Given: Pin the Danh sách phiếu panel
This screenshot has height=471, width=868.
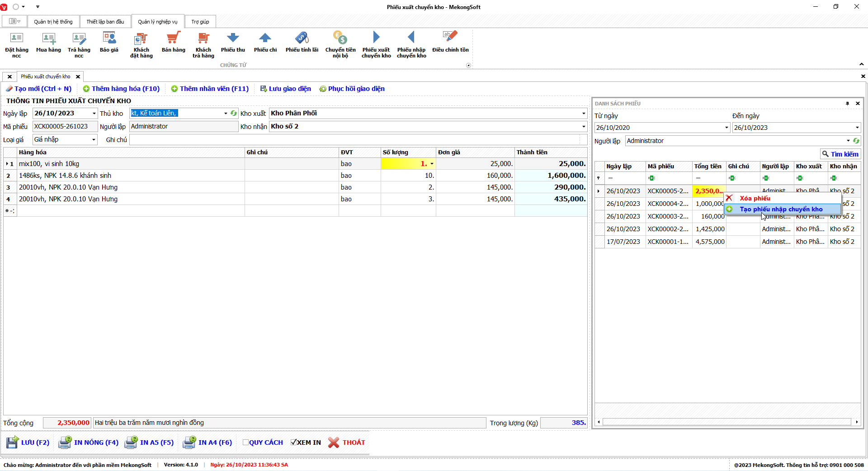Looking at the screenshot, I should click(x=847, y=104).
